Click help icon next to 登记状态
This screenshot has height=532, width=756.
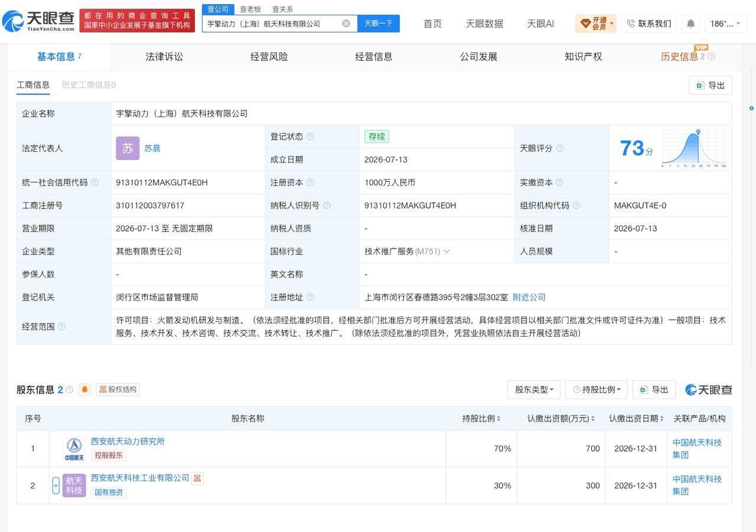coord(310,136)
